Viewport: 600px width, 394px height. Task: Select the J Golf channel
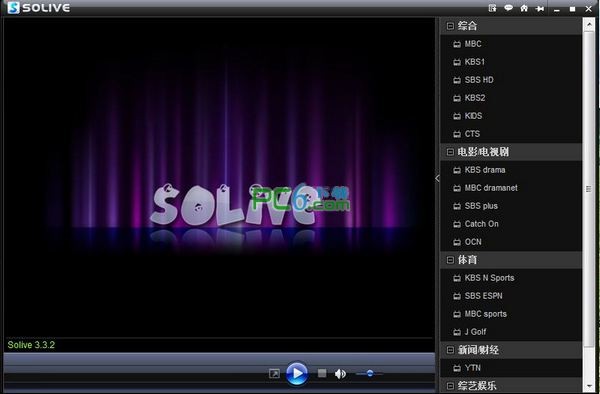click(x=511, y=332)
